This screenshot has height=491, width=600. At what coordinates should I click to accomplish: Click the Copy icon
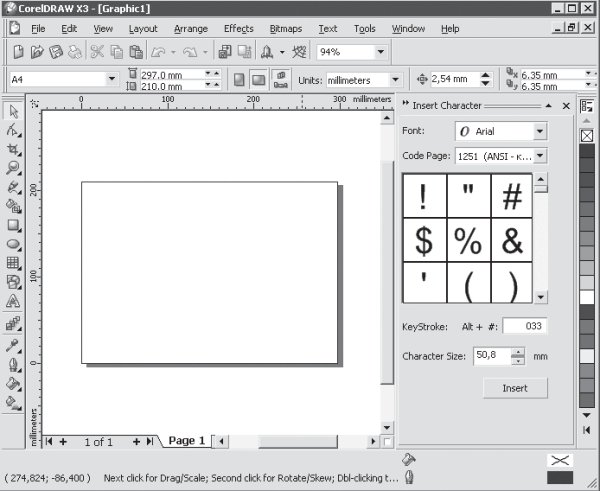click(116, 52)
